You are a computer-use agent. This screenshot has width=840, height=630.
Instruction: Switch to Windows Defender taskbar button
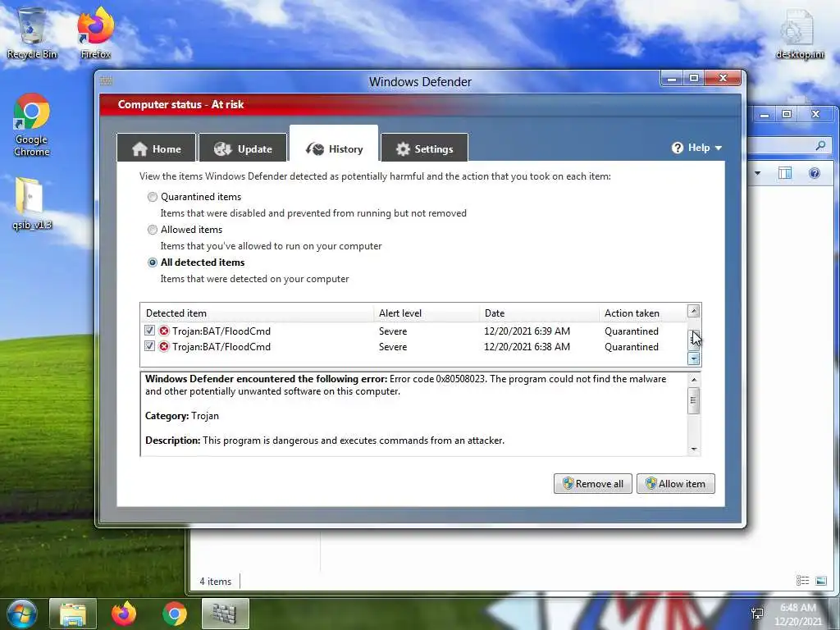[x=225, y=614]
